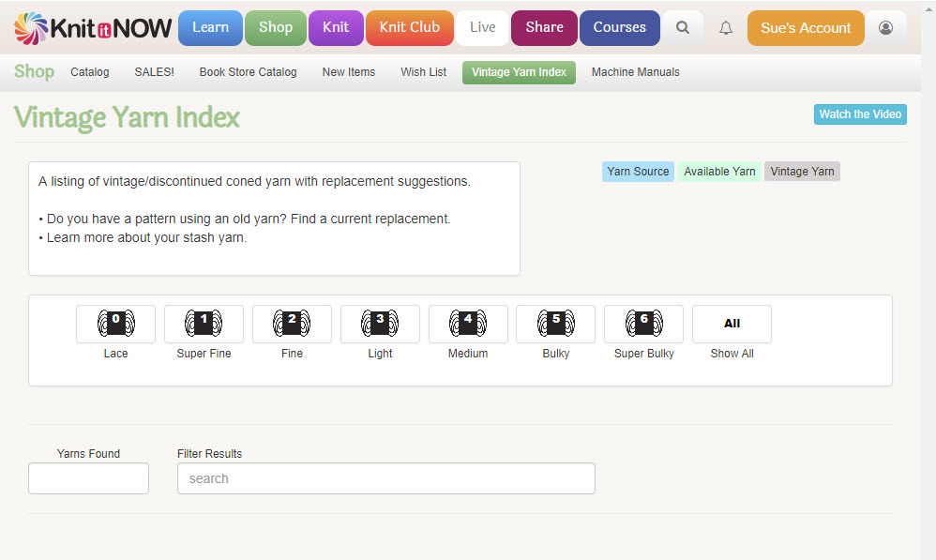Open the search magnifier icon
The image size is (936, 560).
[682, 27]
